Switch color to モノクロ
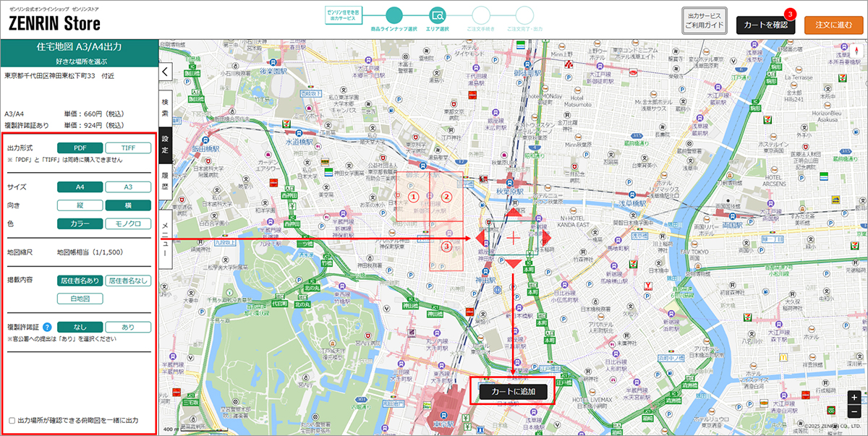868x436 pixels. tap(128, 223)
